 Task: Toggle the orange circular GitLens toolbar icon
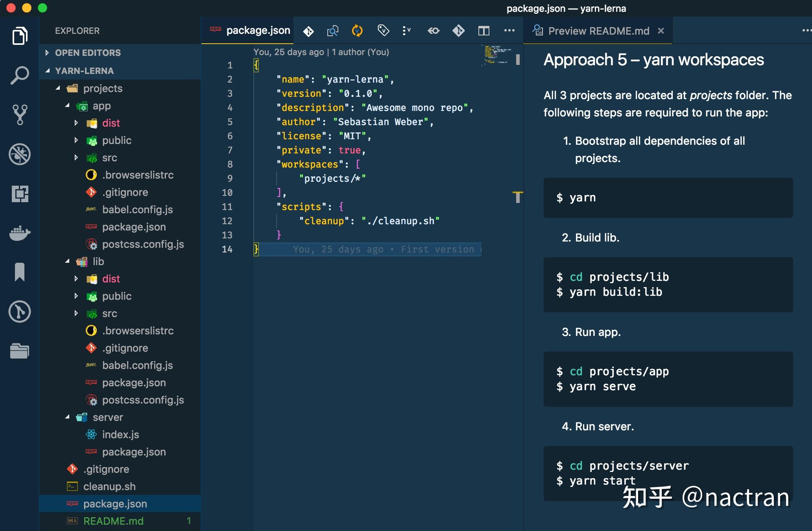coord(357,31)
